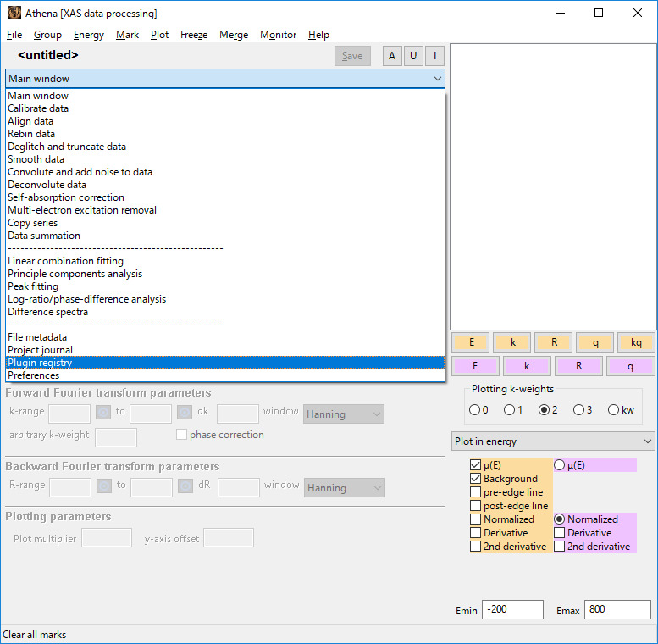Image resolution: width=658 pixels, height=644 pixels.
Task: Choose Linear combination fitting option
Action: tap(225, 261)
